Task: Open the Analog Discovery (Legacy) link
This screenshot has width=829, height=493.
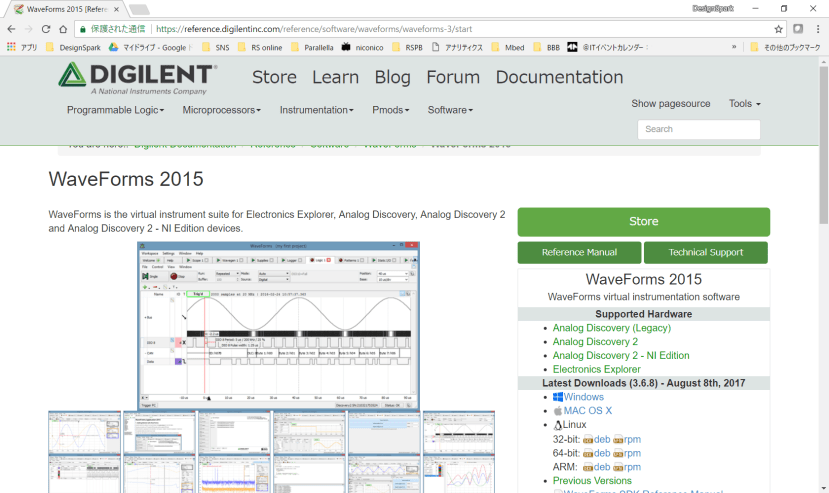Action: pos(612,328)
